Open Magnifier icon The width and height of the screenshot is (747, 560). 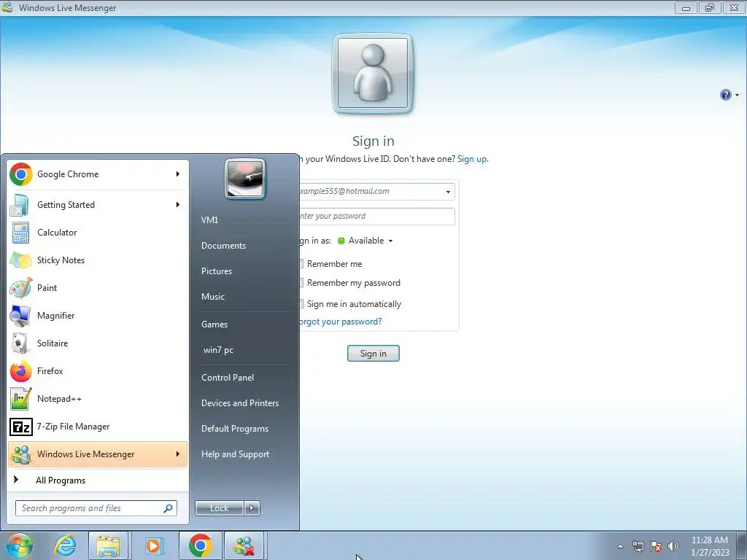click(20, 316)
